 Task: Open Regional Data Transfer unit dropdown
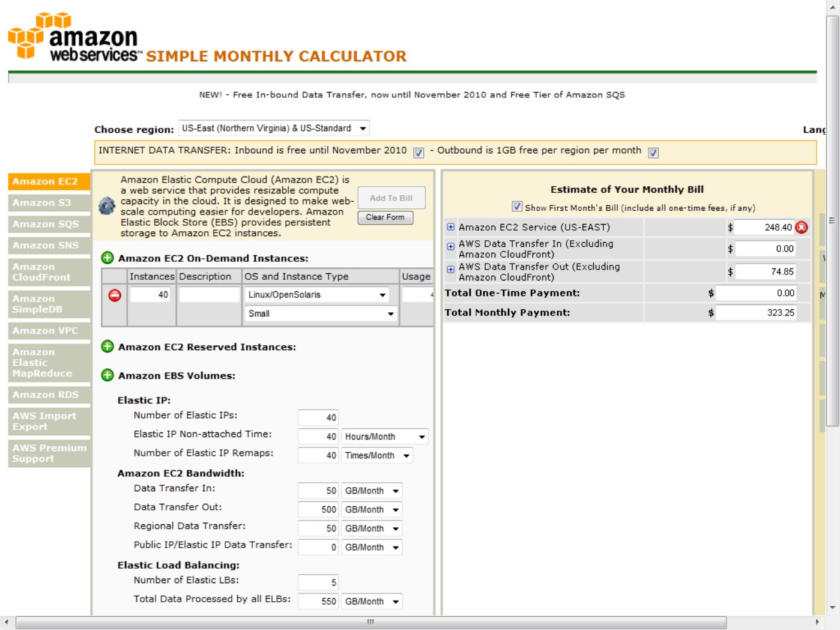(372, 529)
